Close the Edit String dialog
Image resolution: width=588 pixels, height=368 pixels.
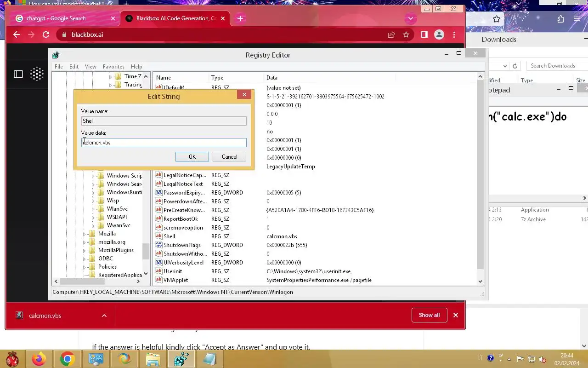pos(244,94)
